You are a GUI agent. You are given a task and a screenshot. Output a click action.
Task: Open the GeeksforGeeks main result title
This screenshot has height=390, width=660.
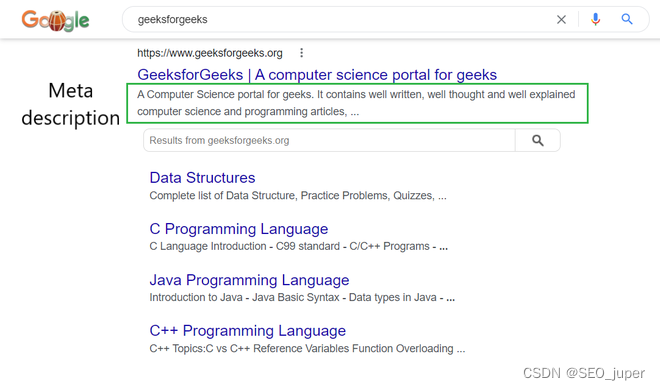[317, 75]
